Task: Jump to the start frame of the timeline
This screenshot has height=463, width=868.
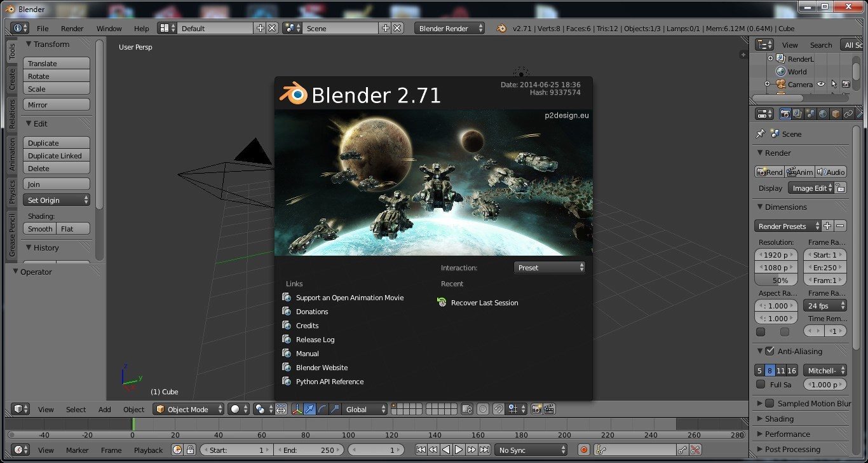Action: pos(421,450)
